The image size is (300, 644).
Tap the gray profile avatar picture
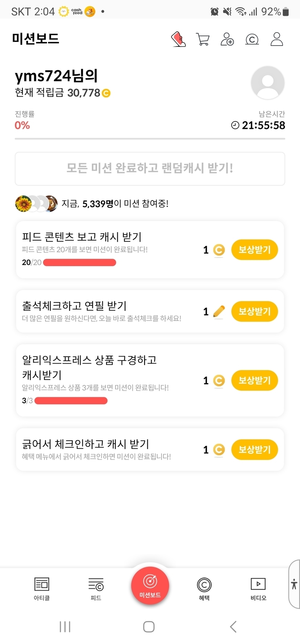tap(267, 82)
